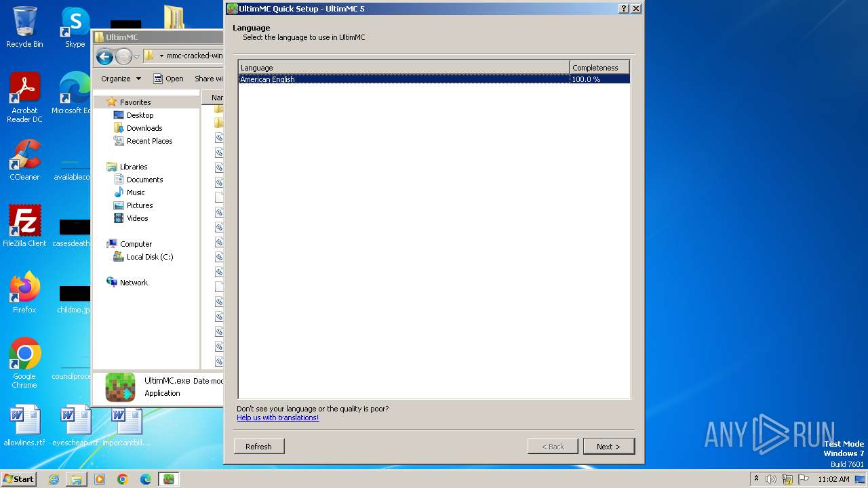Screen dimensions: 868x488
Task: Open Recycle Bin on desktop
Action: click(24, 27)
